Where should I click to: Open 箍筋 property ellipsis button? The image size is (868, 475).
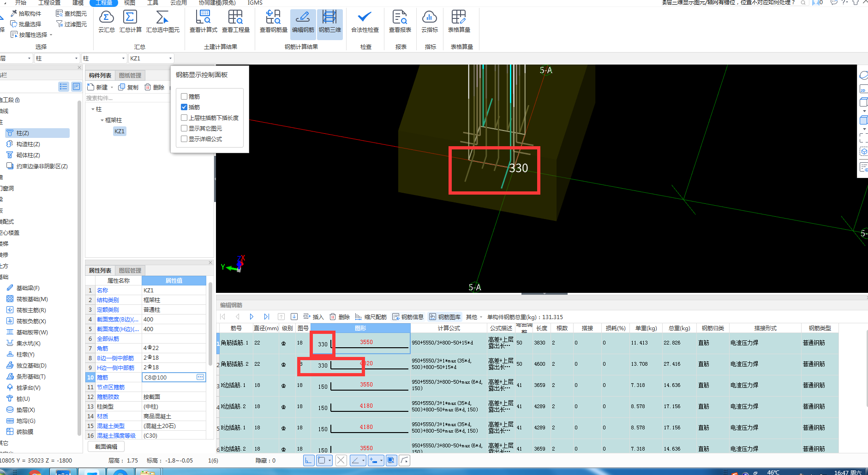tap(200, 377)
